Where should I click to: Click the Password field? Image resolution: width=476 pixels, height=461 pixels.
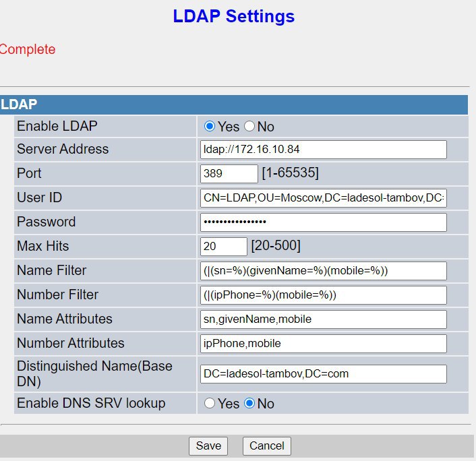324,222
